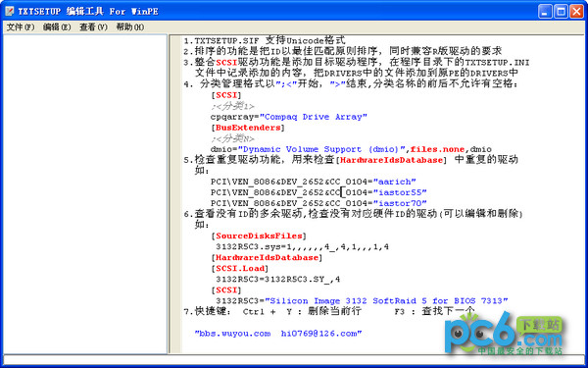Maximize the TXTSETUP window
This screenshot has width=588, height=368.
pyautogui.click(x=561, y=12)
